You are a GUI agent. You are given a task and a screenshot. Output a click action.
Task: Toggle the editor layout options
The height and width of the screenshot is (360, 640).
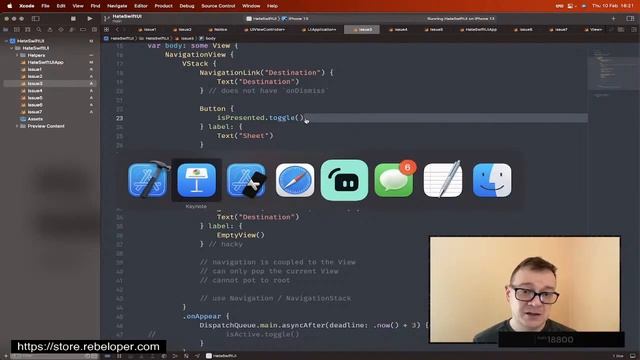[621, 29]
